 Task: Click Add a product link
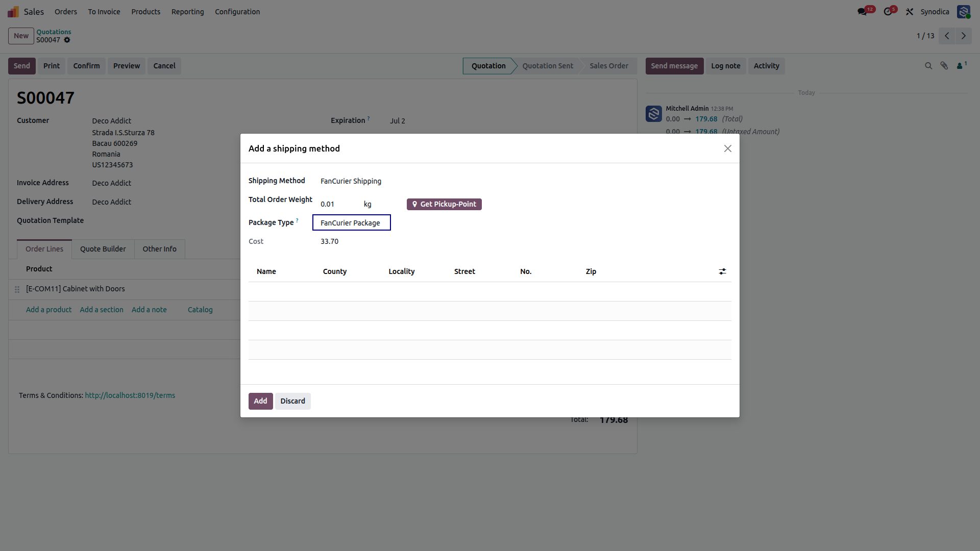click(x=49, y=310)
